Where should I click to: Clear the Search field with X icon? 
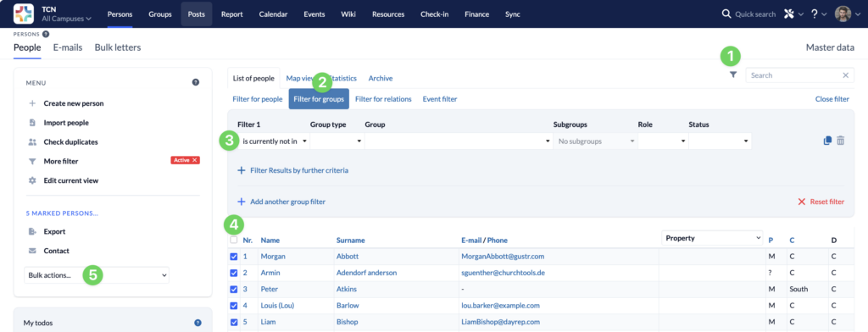(x=845, y=75)
